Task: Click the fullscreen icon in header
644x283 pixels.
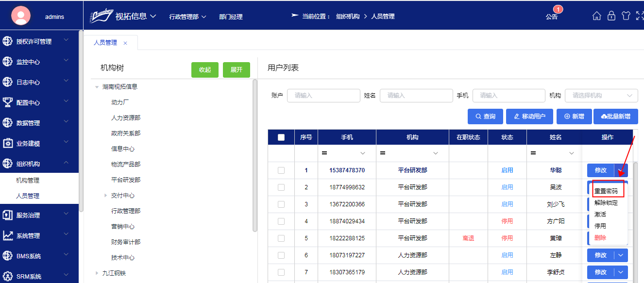Action: (640, 16)
